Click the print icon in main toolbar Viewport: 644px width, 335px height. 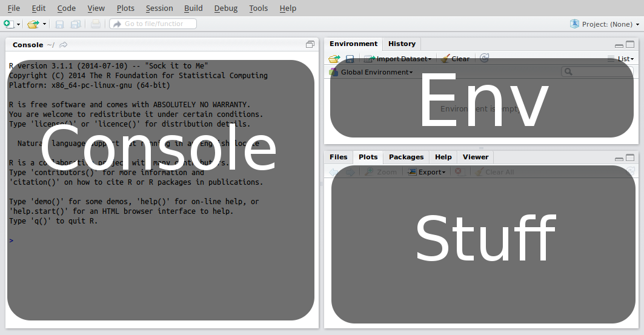96,24
